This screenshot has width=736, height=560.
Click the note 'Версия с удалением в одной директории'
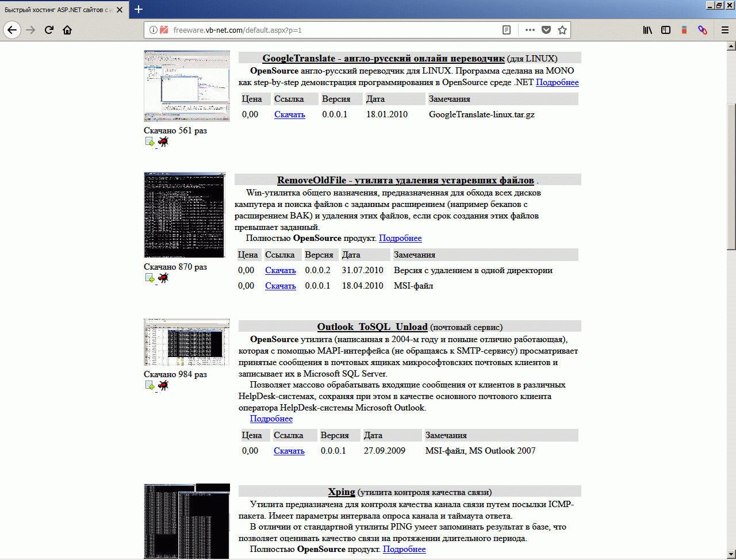(473, 270)
